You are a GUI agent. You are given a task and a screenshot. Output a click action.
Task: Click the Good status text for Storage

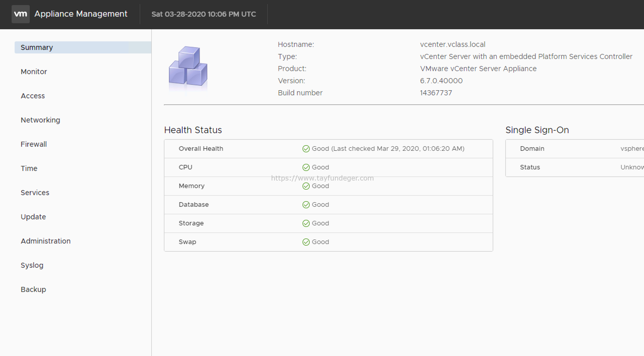tap(320, 223)
